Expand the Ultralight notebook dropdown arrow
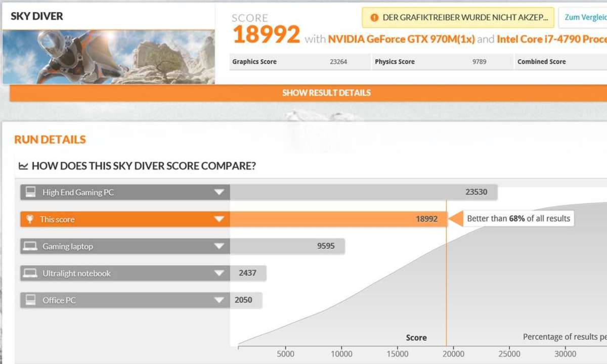The image size is (607, 364). 219,273
